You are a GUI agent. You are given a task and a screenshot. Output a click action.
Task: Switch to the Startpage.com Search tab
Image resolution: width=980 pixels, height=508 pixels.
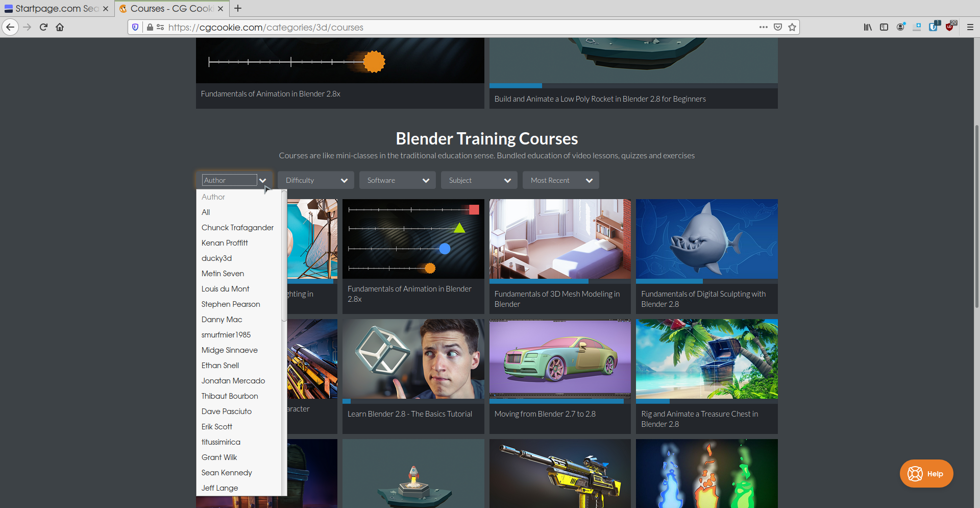pos(57,9)
